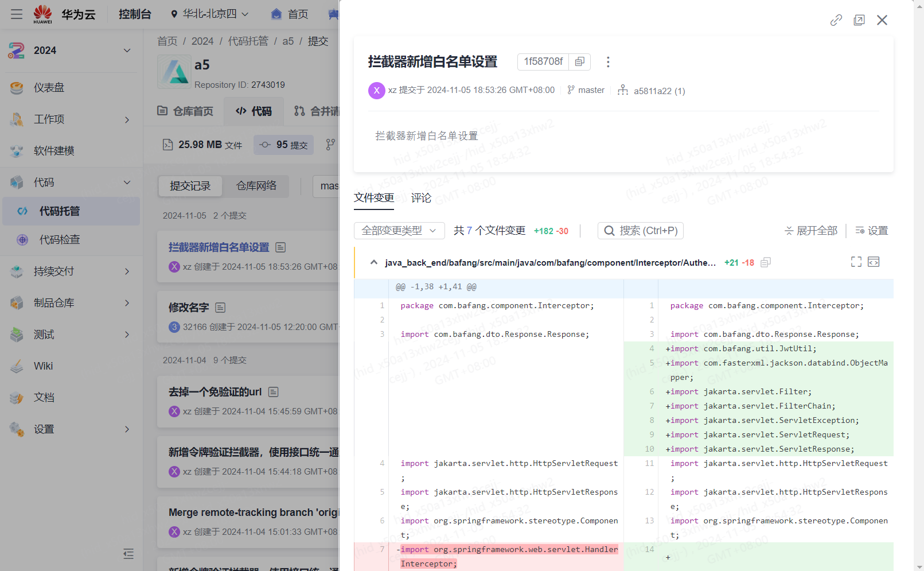Image resolution: width=924 pixels, height=571 pixels.
Task: Show description icon for 去掉一个免验证的url commit
Action: pos(274,392)
